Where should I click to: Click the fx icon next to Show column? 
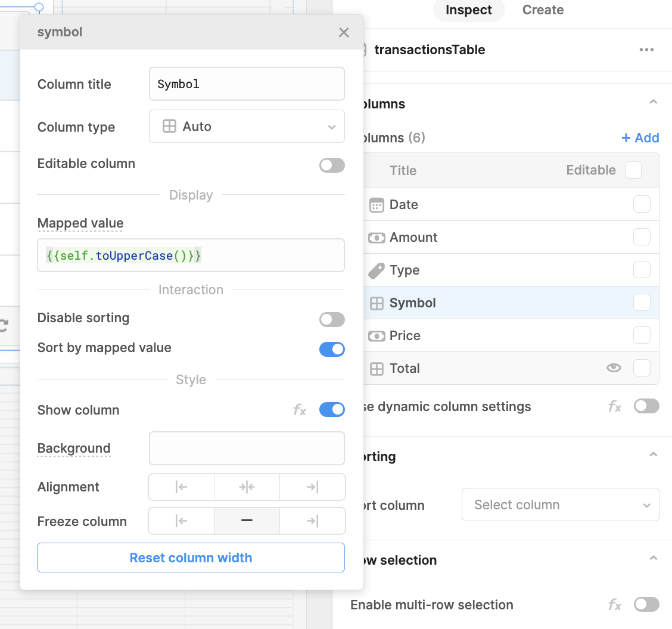299,410
